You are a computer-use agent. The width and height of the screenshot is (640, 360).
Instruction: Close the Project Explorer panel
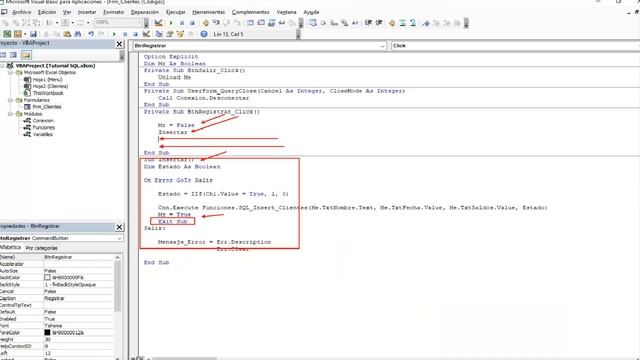(x=119, y=44)
